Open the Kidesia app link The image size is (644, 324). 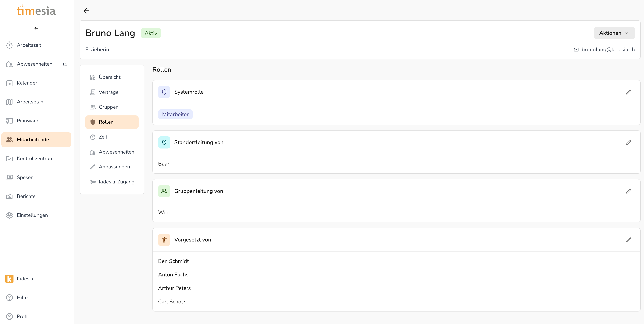coord(25,278)
